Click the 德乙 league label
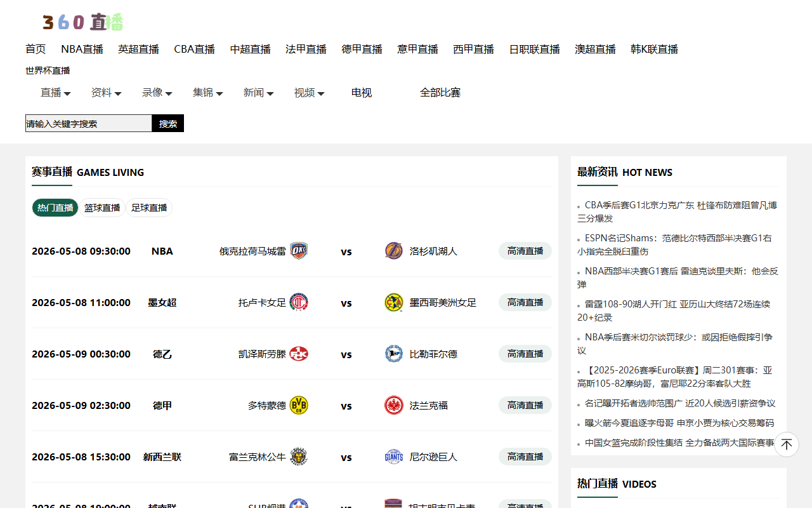This screenshot has height=508, width=812. [162, 354]
